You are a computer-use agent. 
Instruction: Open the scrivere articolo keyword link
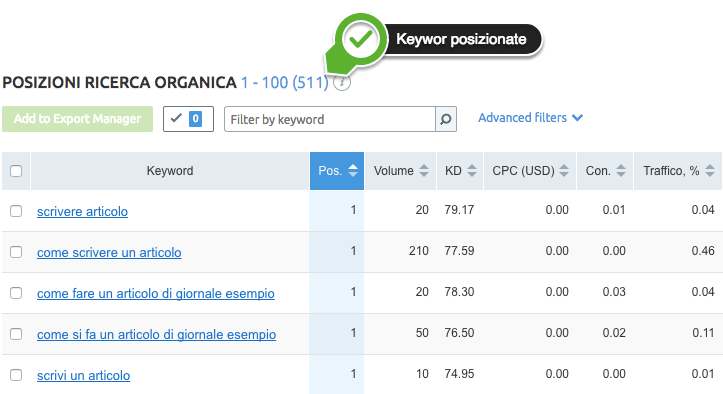(83, 211)
